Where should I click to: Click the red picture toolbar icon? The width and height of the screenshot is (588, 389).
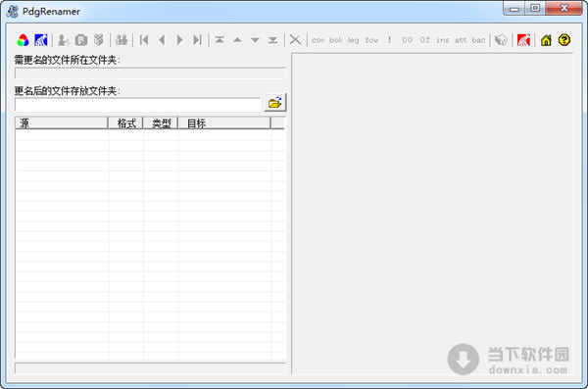523,40
